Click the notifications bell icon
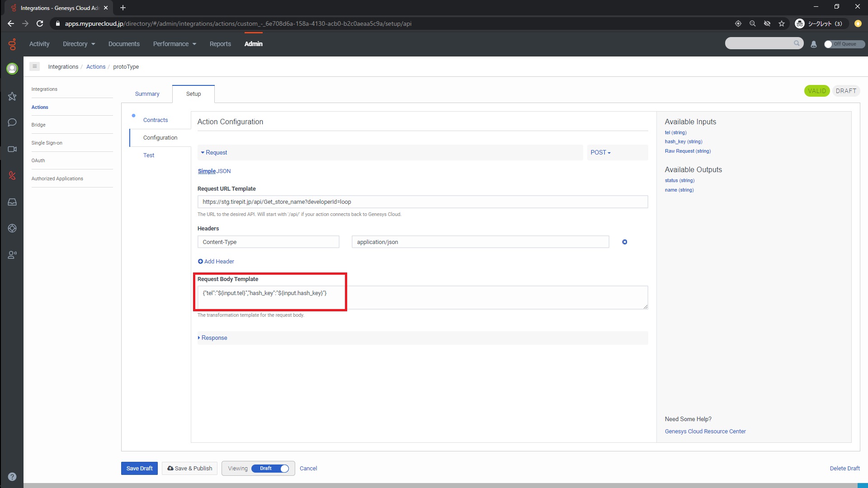 pyautogui.click(x=814, y=44)
